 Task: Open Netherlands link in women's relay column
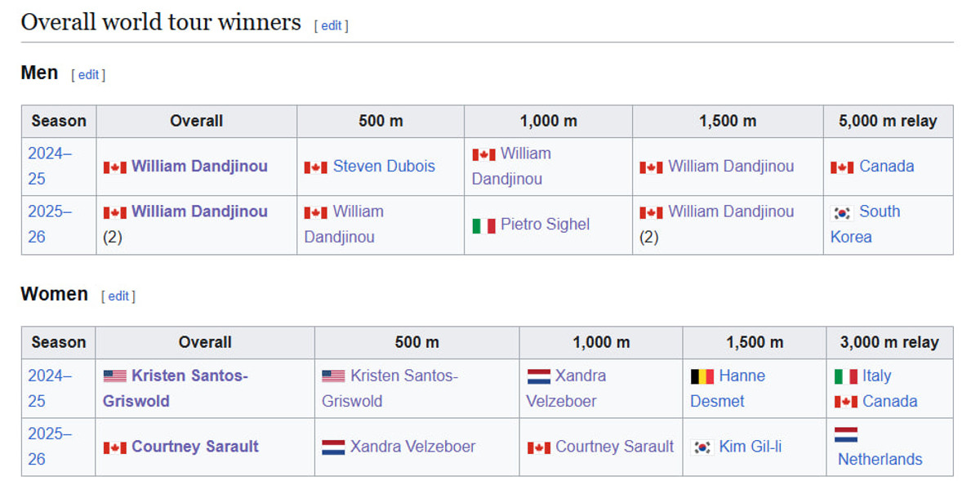[x=880, y=460]
